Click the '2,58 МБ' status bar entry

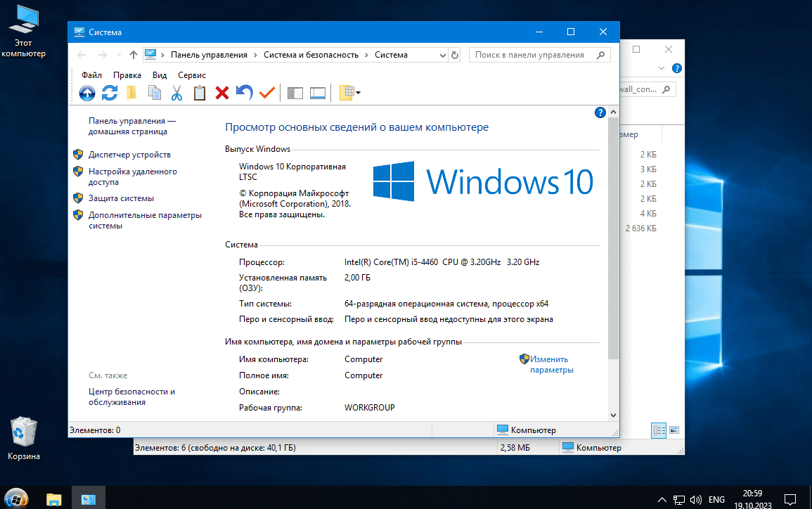tap(515, 448)
